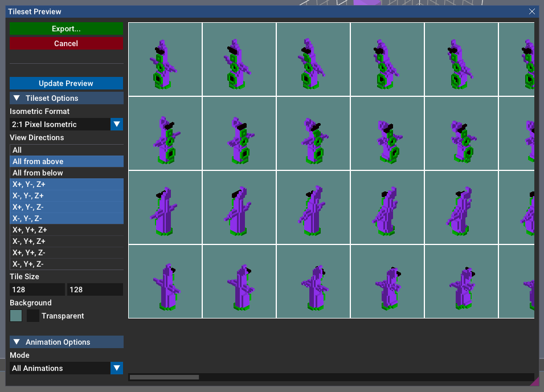Toggle X-, Y-, Z- view direction
Viewport: 544px width, 392px height.
(x=67, y=219)
